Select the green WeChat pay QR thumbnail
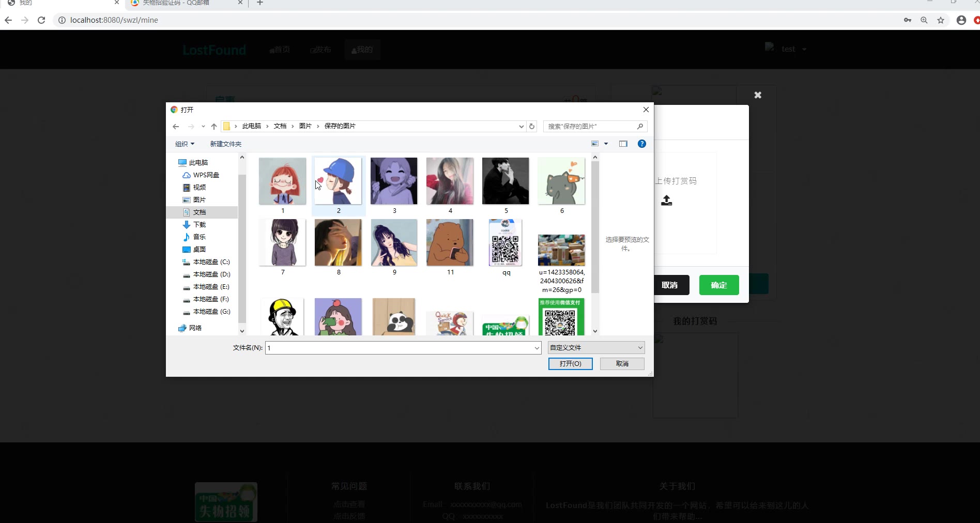 click(x=562, y=317)
